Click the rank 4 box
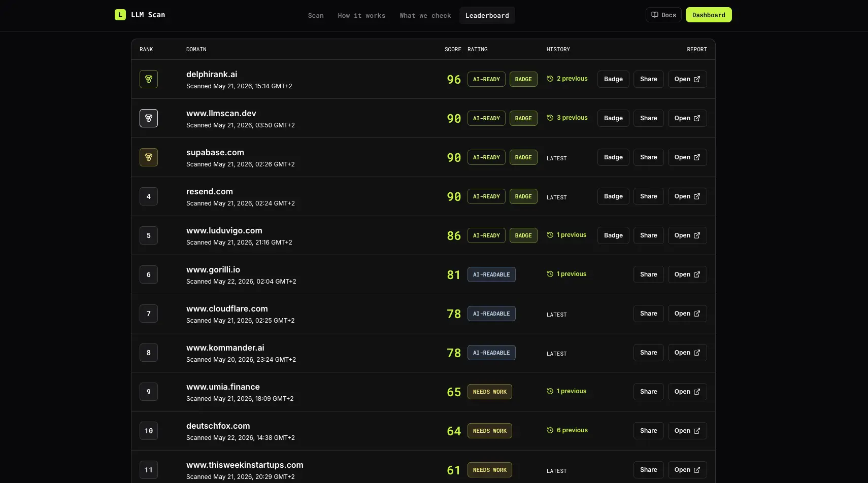 click(149, 196)
